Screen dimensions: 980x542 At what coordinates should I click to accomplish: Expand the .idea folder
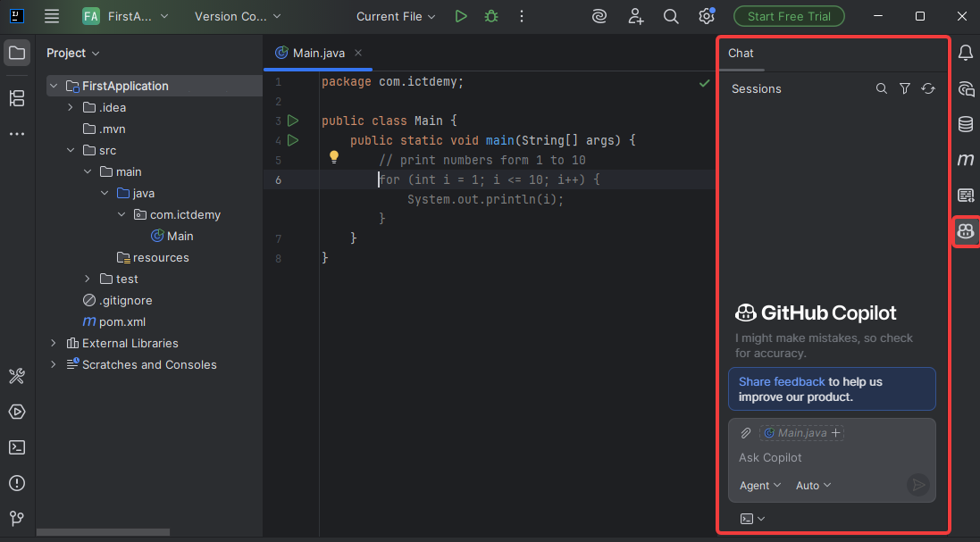coord(71,107)
